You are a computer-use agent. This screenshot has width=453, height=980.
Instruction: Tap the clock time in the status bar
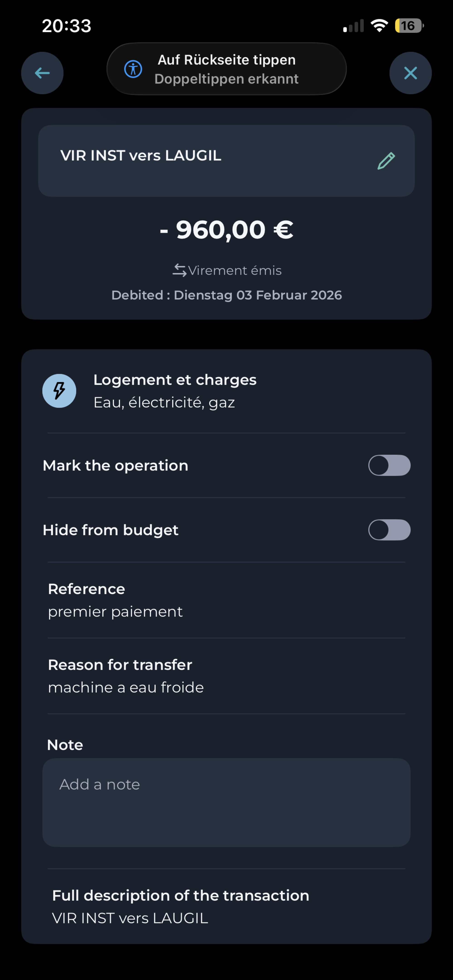(x=67, y=26)
